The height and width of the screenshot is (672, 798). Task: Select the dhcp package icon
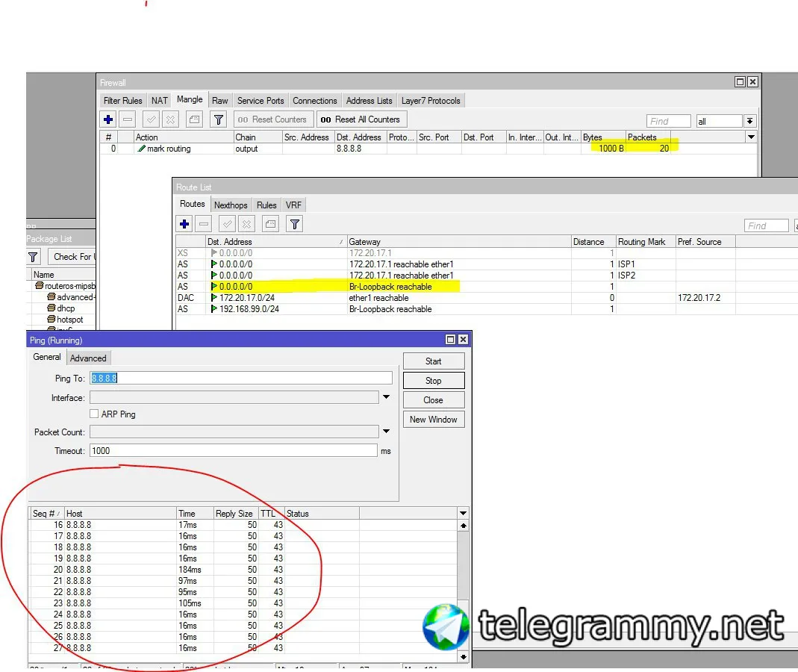(52, 308)
